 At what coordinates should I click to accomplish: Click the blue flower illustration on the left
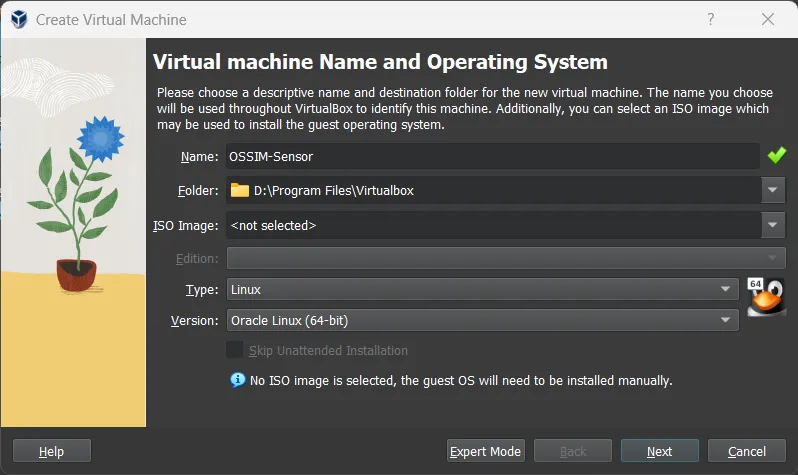pos(98,138)
